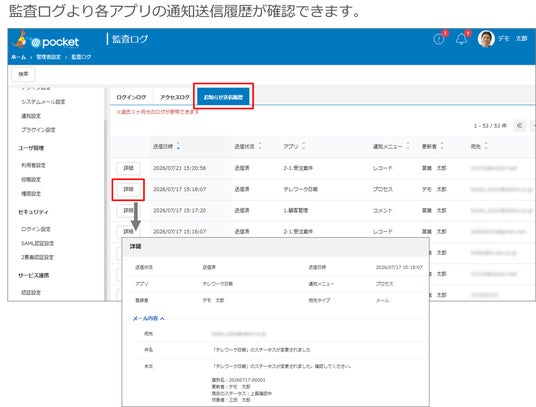Open SAML認証設定 in sidebar
This screenshot has width=536, height=407.
[37, 243]
